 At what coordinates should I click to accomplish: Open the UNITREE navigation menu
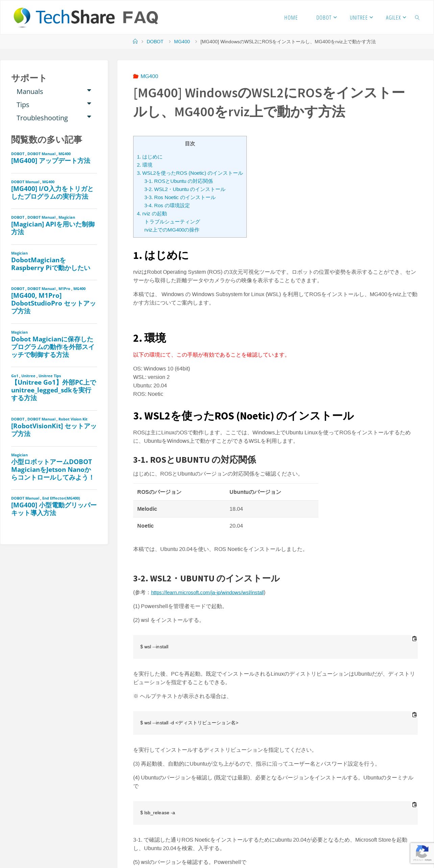tap(359, 18)
